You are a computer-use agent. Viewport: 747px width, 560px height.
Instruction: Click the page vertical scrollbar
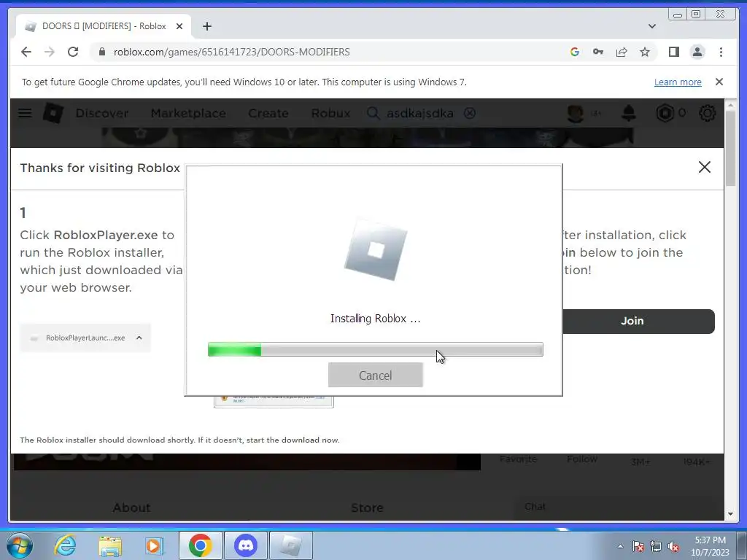click(730, 149)
